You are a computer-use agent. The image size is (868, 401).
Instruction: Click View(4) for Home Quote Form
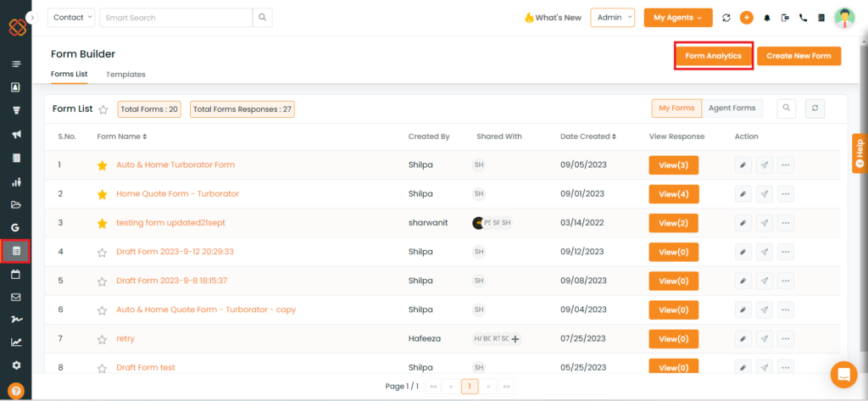pyautogui.click(x=674, y=194)
